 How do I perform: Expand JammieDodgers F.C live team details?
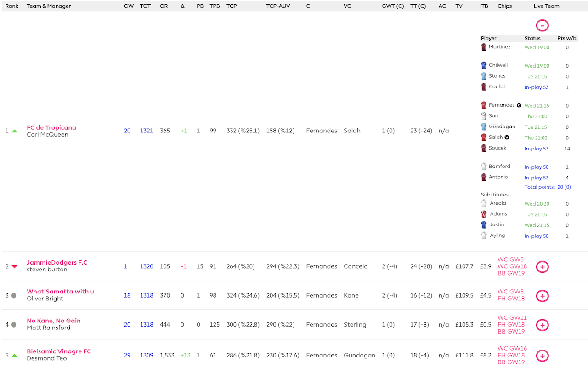(x=542, y=267)
